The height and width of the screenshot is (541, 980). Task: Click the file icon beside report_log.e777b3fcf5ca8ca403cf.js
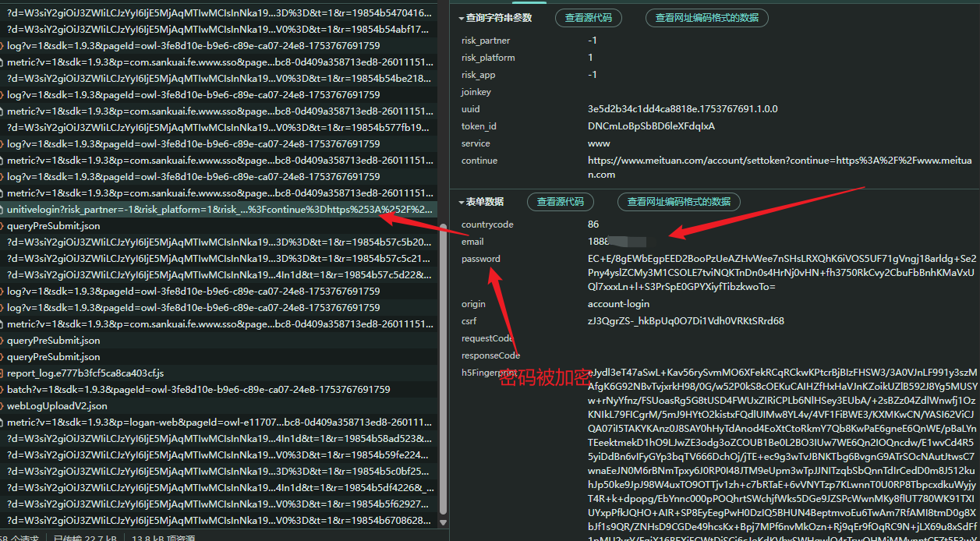pyautogui.click(x=3, y=373)
